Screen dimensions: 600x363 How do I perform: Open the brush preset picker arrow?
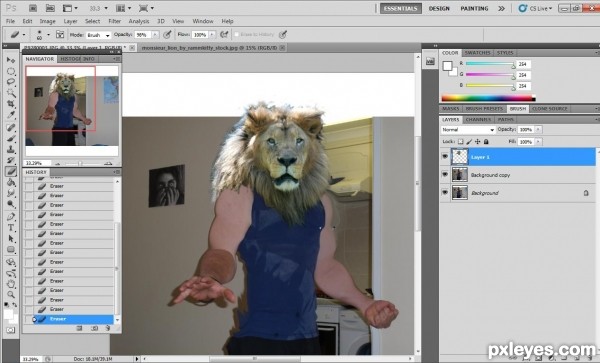pyautogui.click(x=48, y=34)
